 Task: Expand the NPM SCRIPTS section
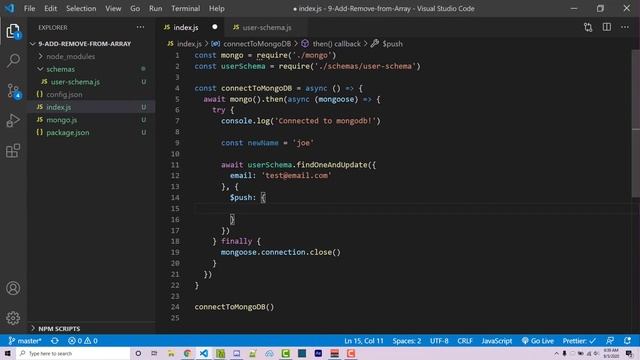[x=59, y=329]
